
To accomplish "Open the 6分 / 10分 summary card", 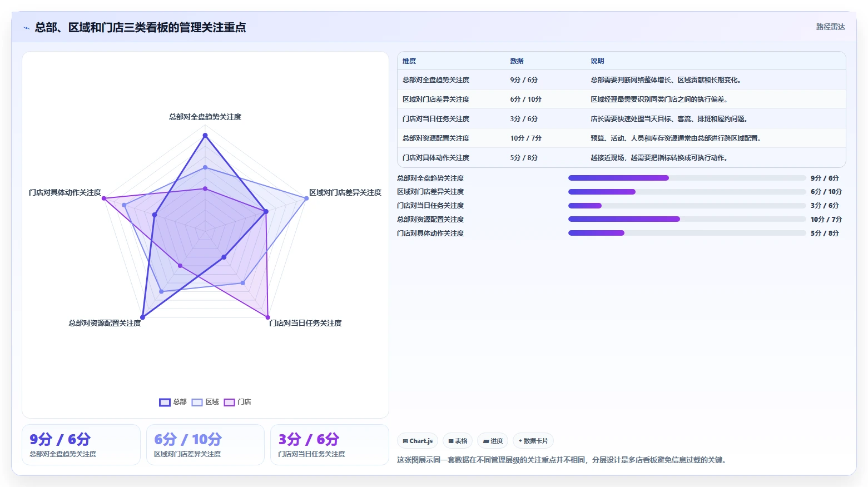I will (x=205, y=445).
